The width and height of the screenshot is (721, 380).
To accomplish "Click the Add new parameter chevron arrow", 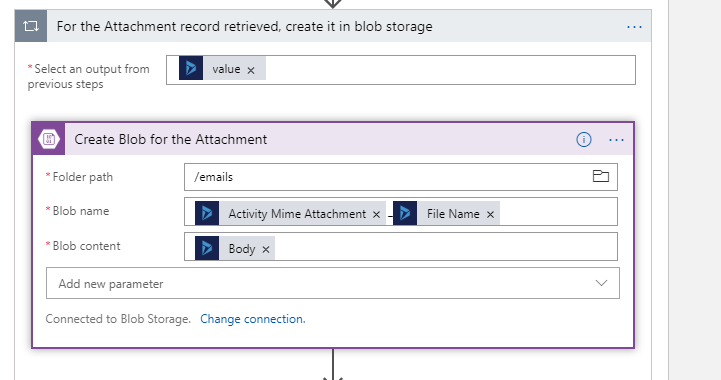I will pos(601,283).
